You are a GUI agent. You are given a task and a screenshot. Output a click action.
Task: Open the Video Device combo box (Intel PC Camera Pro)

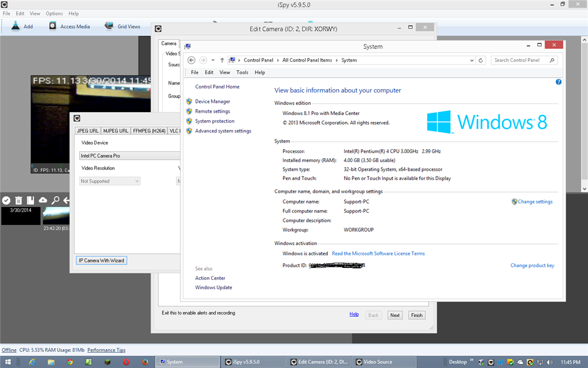pos(130,155)
